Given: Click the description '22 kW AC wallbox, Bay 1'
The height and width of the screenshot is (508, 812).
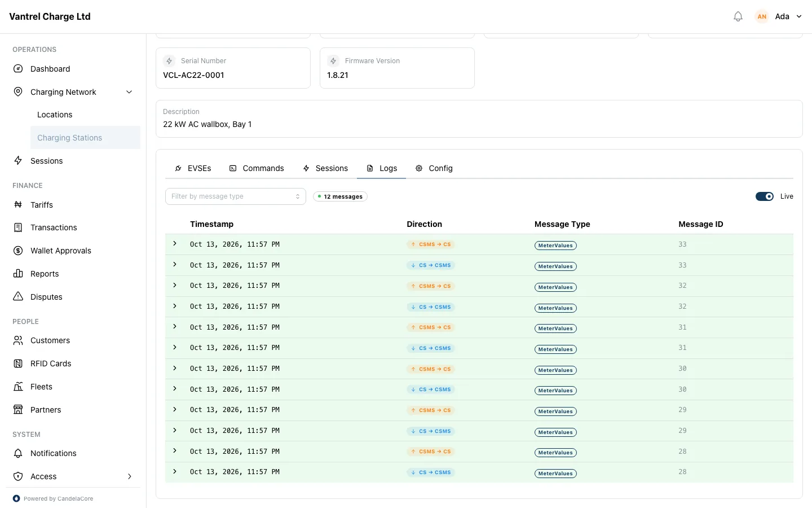Looking at the screenshot, I should (208, 124).
